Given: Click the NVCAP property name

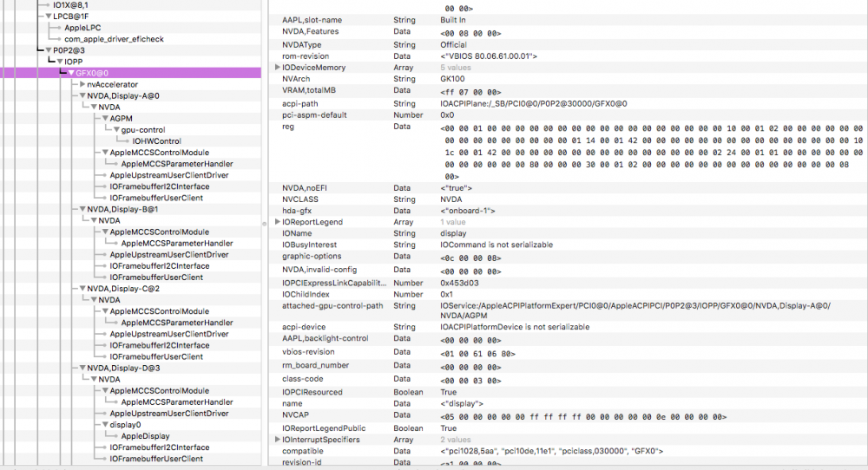Looking at the screenshot, I should (x=295, y=415).
